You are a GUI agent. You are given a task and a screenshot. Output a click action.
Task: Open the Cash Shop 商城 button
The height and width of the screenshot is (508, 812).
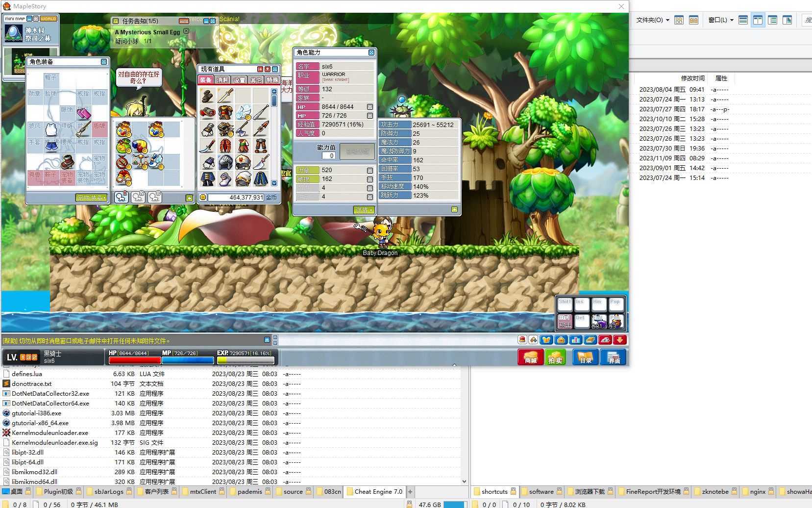[x=530, y=357]
